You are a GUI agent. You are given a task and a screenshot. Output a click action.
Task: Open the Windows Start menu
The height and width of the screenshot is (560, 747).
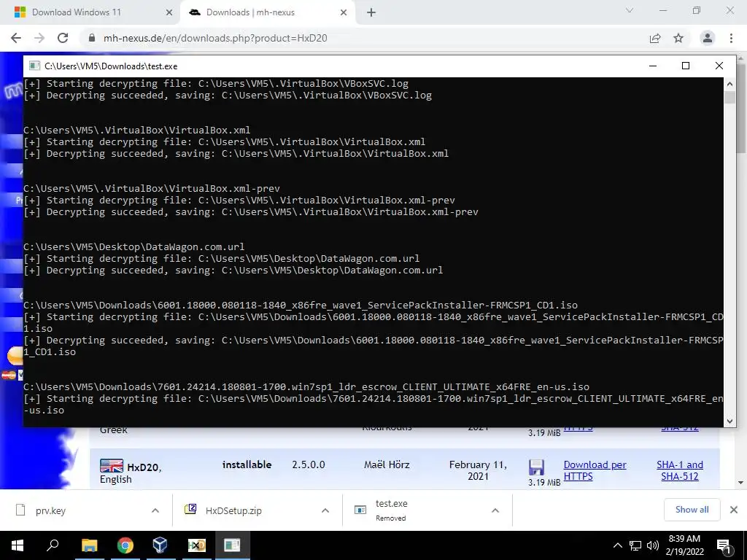18,545
